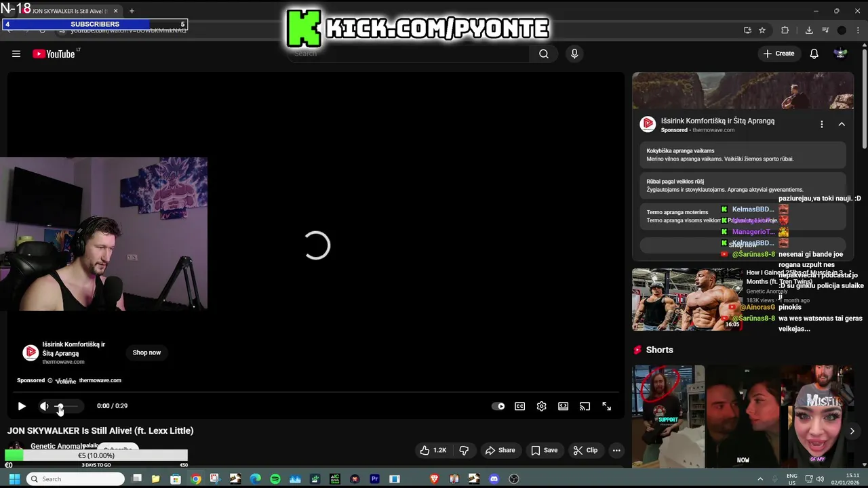Enter full screen mode
The width and height of the screenshot is (868, 488).
coord(607,406)
